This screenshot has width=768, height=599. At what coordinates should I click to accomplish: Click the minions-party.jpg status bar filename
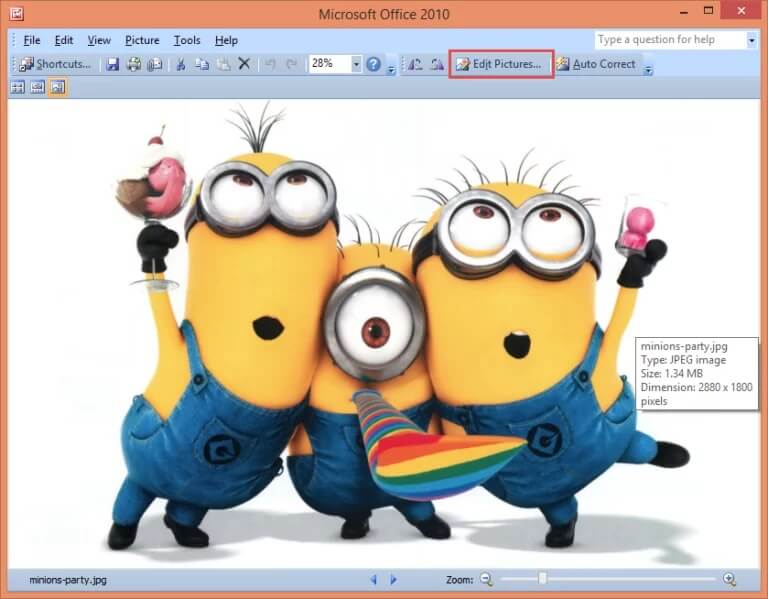pos(68,580)
